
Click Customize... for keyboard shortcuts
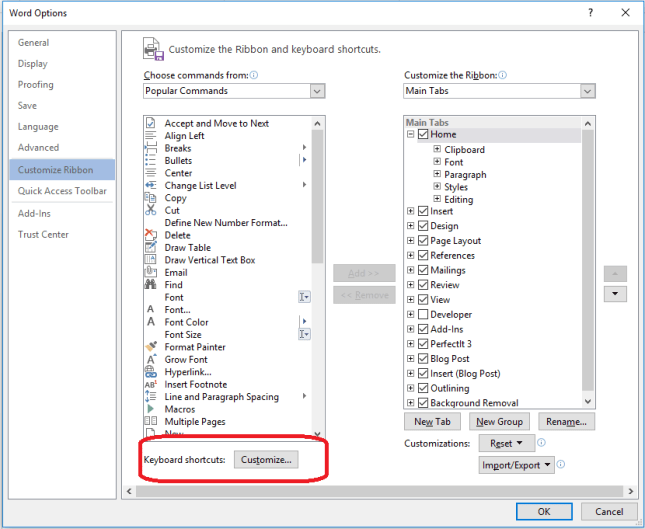click(x=266, y=459)
